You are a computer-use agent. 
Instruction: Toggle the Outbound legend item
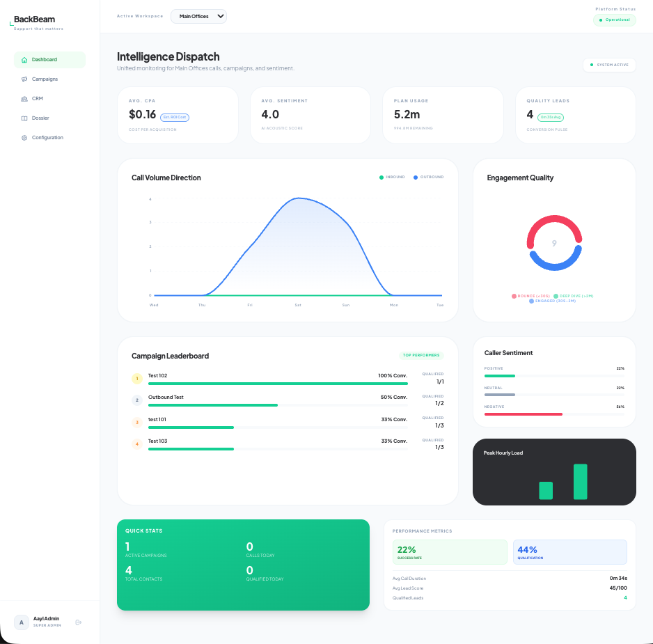point(428,177)
